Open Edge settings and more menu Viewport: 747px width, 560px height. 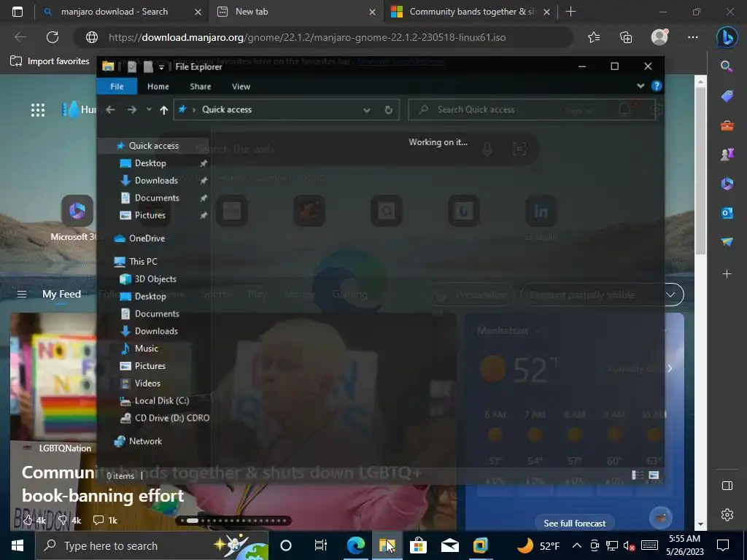click(x=693, y=37)
